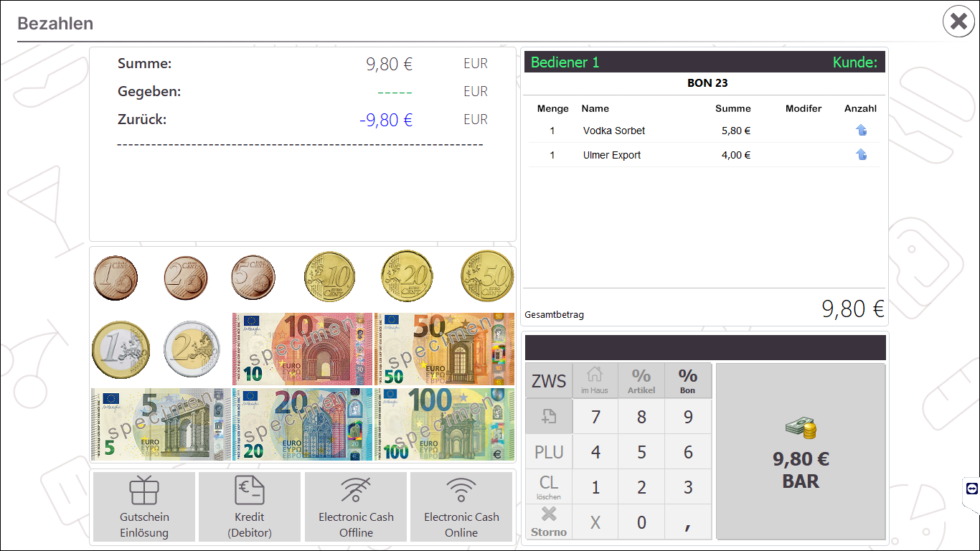Tap the 5 cent coin
This screenshot has width=980, height=551.
(253, 278)
